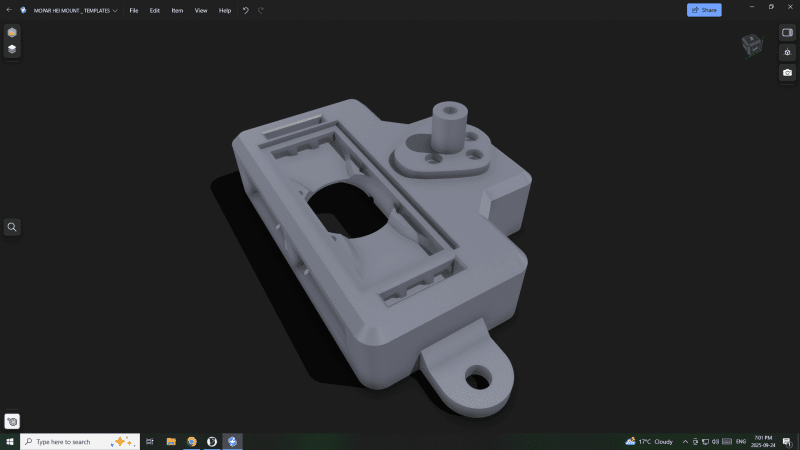
Task: Click the back arrow in the title bar
Action: 9,10
